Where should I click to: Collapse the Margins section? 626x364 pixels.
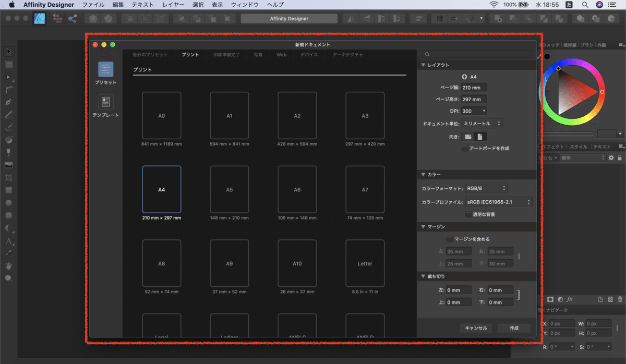coord(423,227)
